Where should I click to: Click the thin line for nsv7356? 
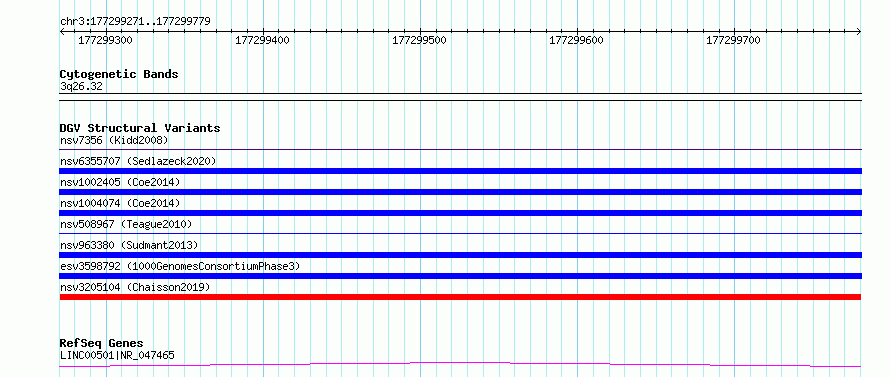pyautogui.click(x=460, y=149)
